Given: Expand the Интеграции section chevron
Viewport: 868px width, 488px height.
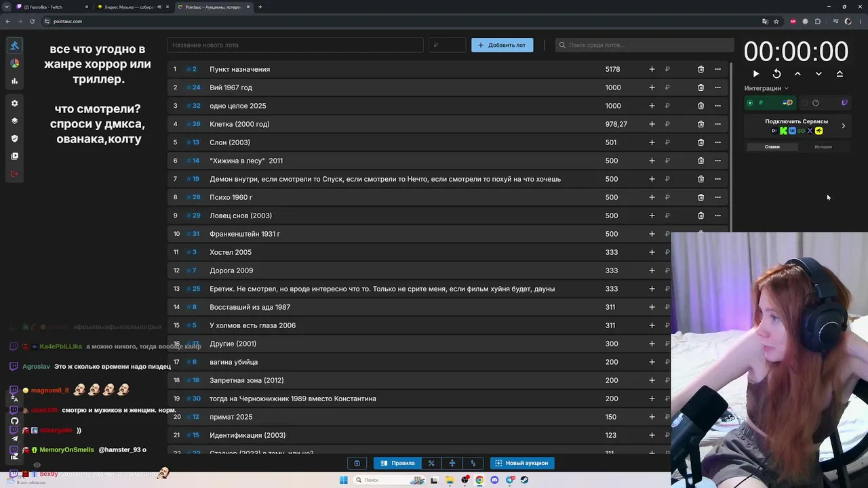Looking at the screenshot, I should coord(786,88).
